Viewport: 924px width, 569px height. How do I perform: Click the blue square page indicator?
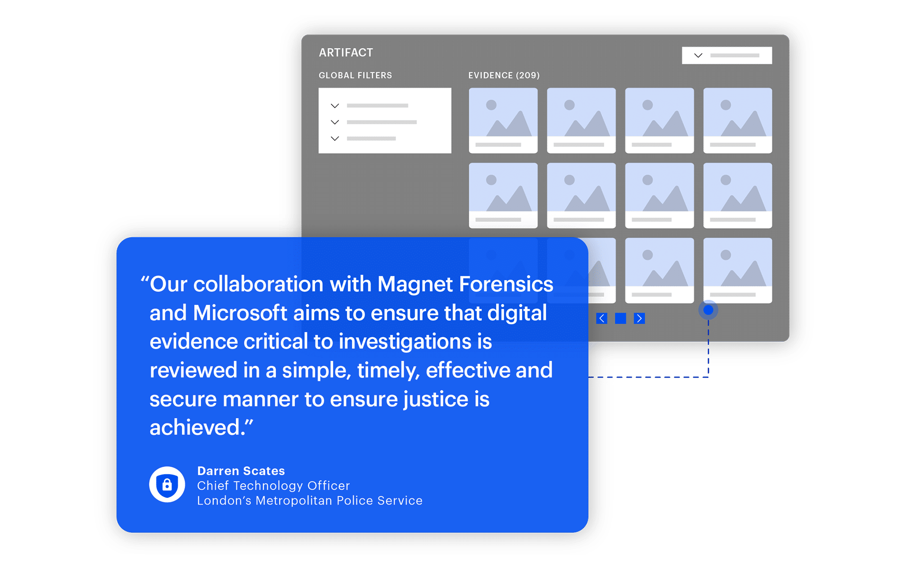[x=620, y=318]
